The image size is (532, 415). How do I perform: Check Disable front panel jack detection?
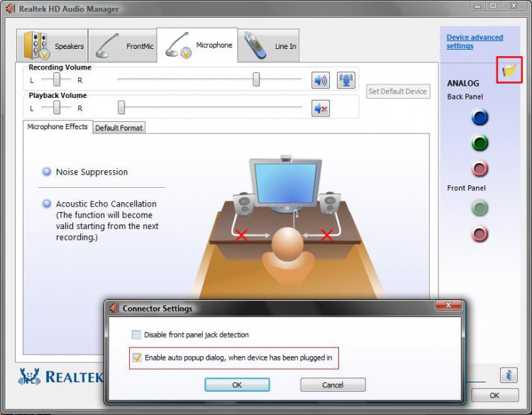pos(136,335)
